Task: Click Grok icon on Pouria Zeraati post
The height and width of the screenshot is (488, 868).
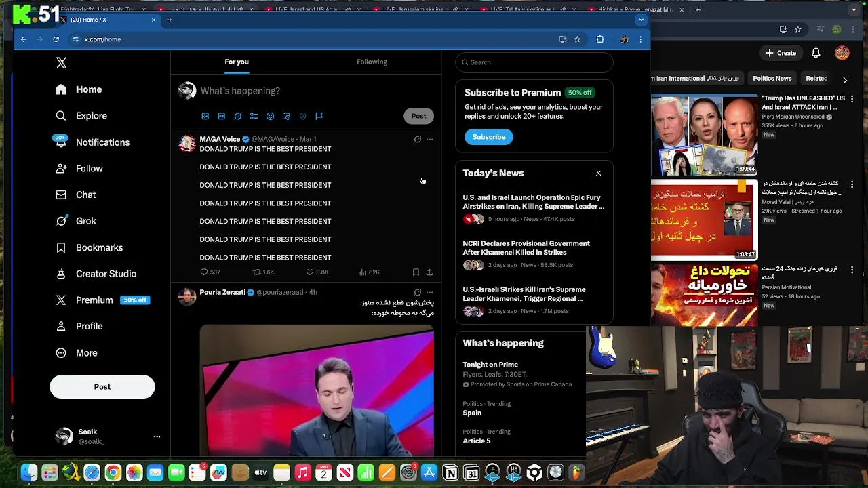Action: [418, 293]
